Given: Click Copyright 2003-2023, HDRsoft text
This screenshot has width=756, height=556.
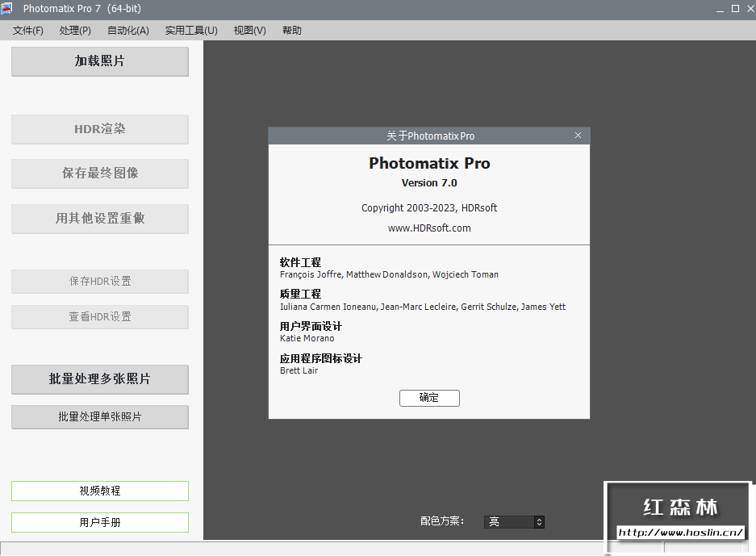Looking at the screenshot, I should coord(429,208).
